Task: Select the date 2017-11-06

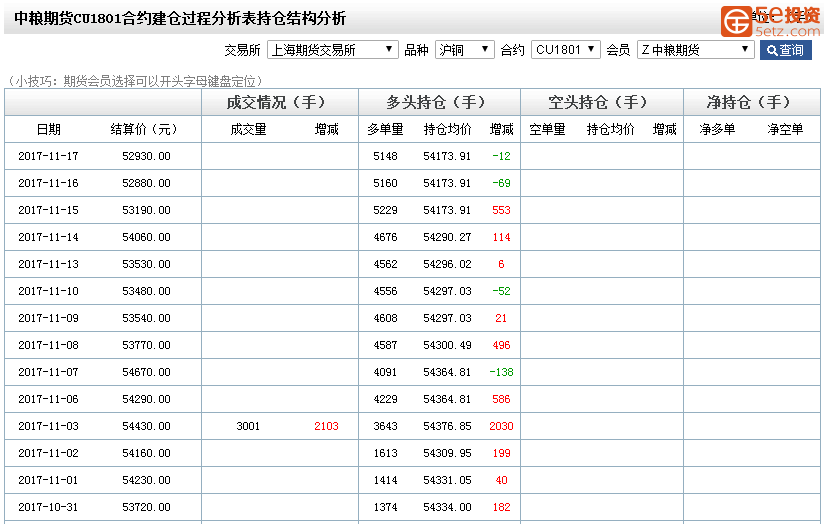Action: point(48,399)
